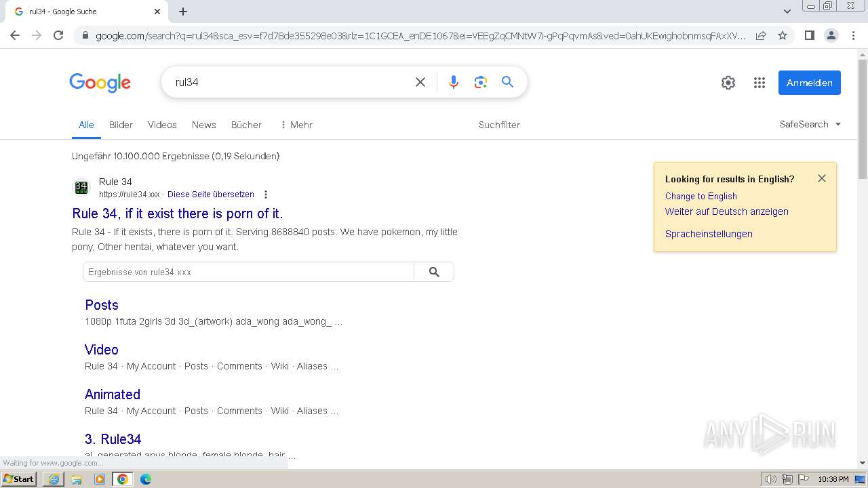Open Spracheinstellungen link
Viewport: 868px width, 488px height.
[709, 234]
